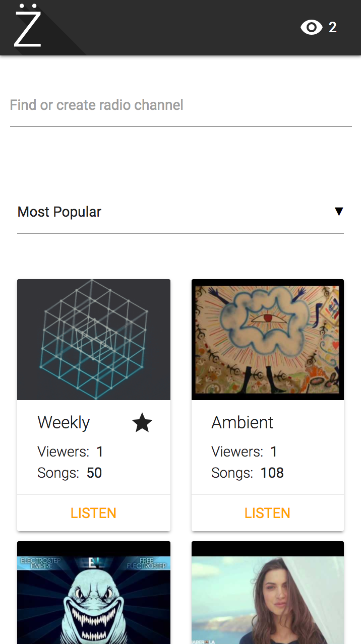Open the Electrostep shark artwork channel

coord(94,600)
